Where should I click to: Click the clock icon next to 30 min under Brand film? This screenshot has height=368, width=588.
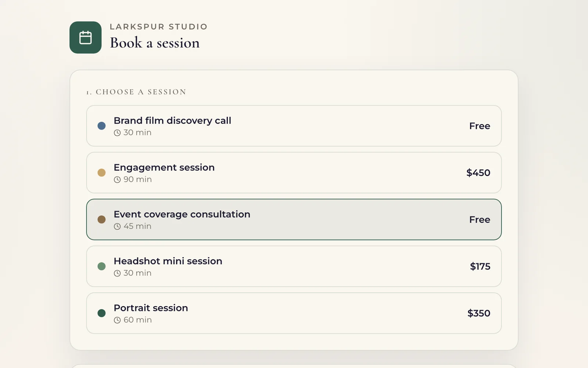click(x=117, y=133)
